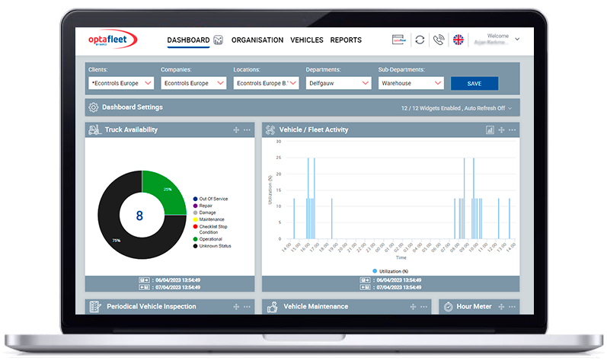
Task: Click Truck Availability end date 07/04/2023
Action: tap(177, 287)
